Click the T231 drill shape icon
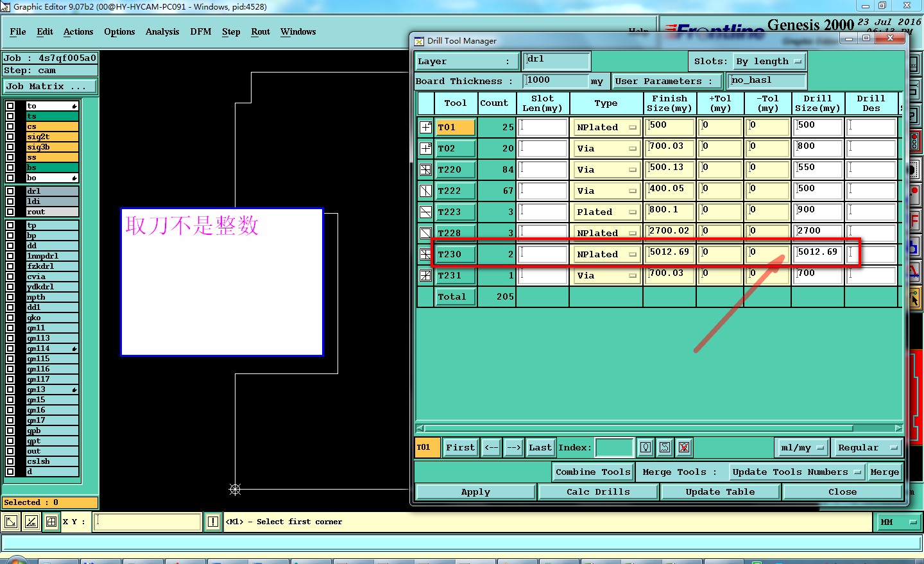Image resolution: width=924 pixels, height=564 pixels. point(425,275)
